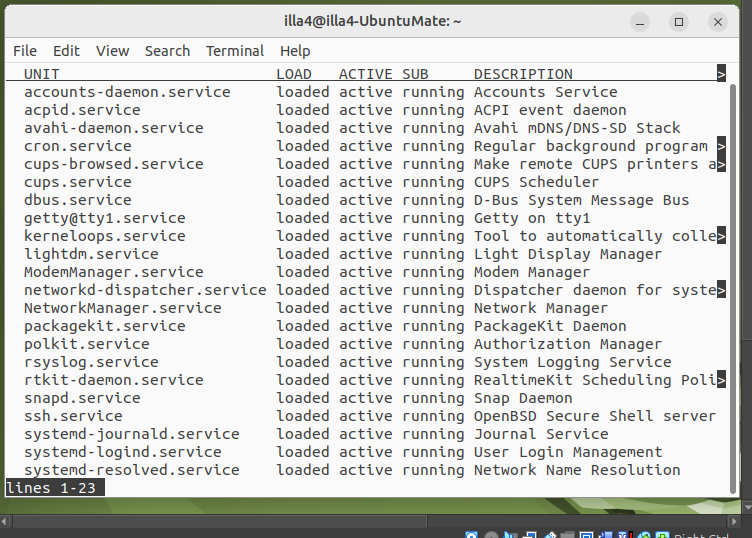Click the right arrow of the horizontal scrollbar
This screenshot has height=538, width=752.
tap(746, 521)
